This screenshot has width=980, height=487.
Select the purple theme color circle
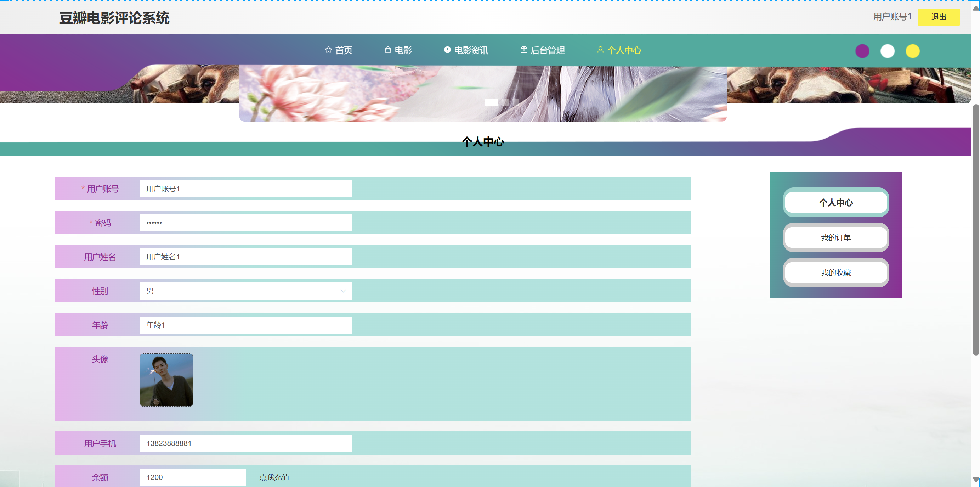pos(862,51)
